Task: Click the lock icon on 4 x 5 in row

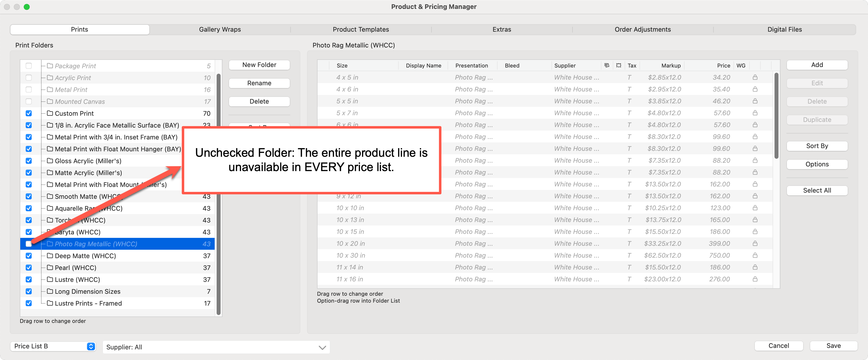Action: 755,77
